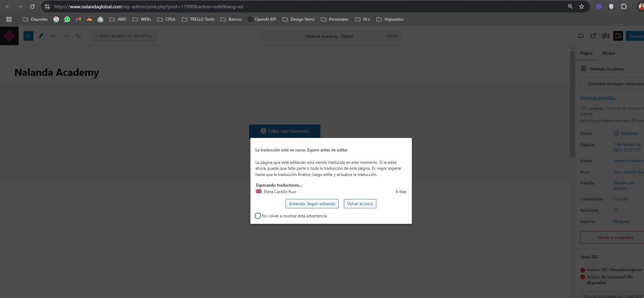Image resolution: width=644 pixels, height=298 pixels.
Task: Open the TRELLO Tools bookmarks folder
Action: [198, 19]
